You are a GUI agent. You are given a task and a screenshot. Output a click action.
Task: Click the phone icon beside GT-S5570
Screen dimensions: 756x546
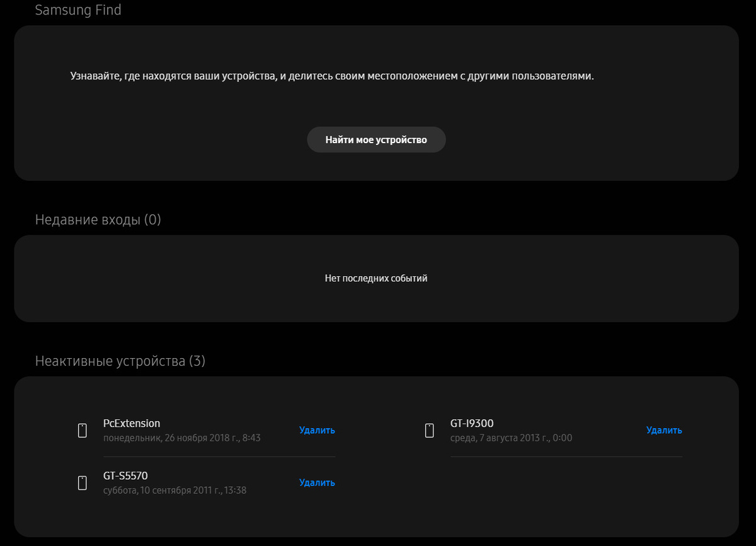point(82,483)
